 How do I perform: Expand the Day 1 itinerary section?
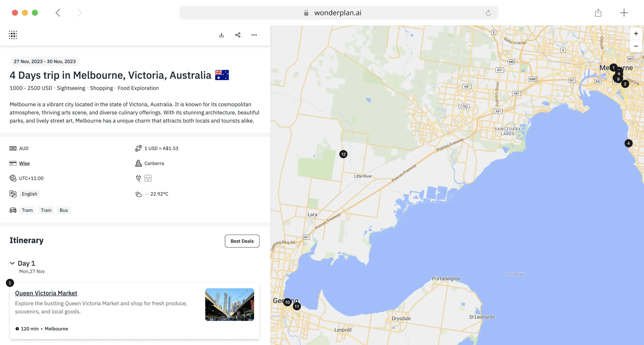pos(12,263)
